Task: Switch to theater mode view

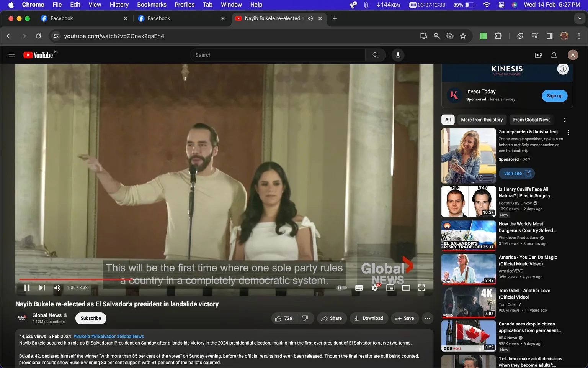Action: [x=406, y=287]
